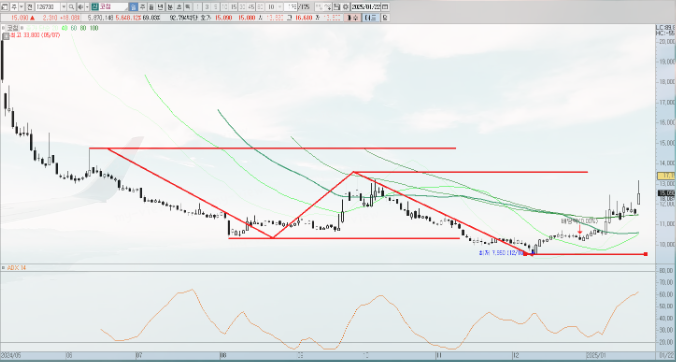The image size is (676, 362).
Task: Expand the stock code history dropdown
Action: 64,6
